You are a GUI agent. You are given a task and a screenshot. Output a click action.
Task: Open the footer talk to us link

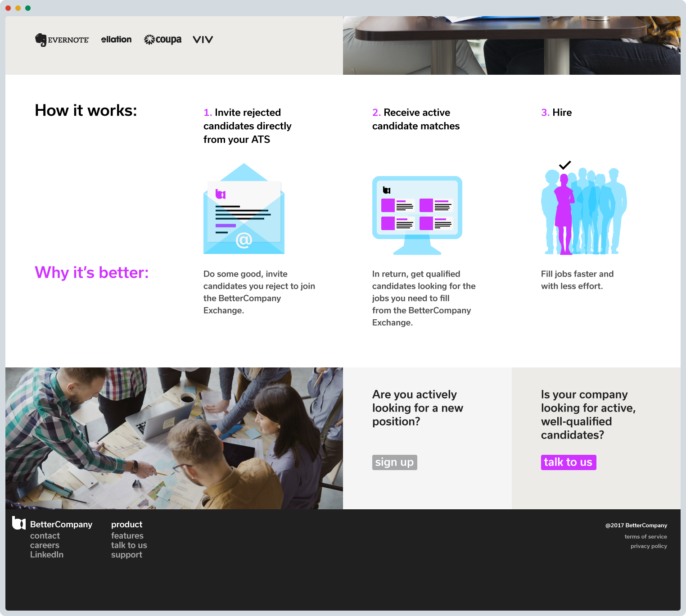click(129, 545)
